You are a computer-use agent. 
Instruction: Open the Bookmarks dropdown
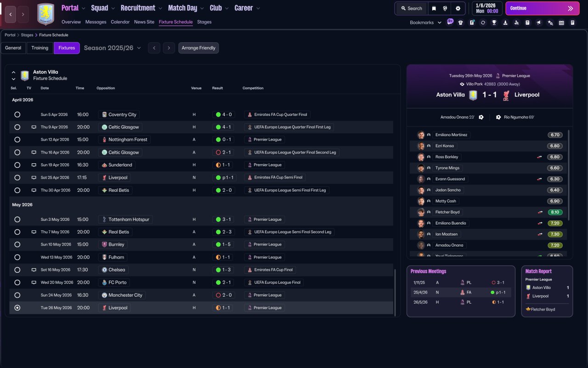coord(426,23)
